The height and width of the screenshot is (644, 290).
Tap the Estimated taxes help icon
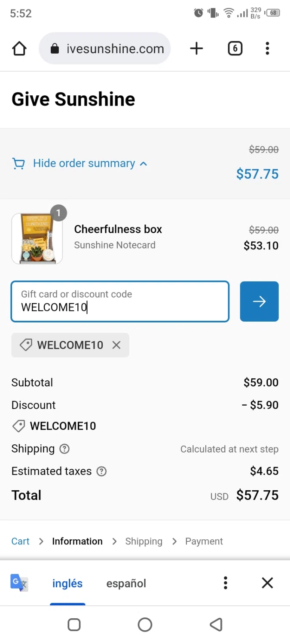coord(101,471)
